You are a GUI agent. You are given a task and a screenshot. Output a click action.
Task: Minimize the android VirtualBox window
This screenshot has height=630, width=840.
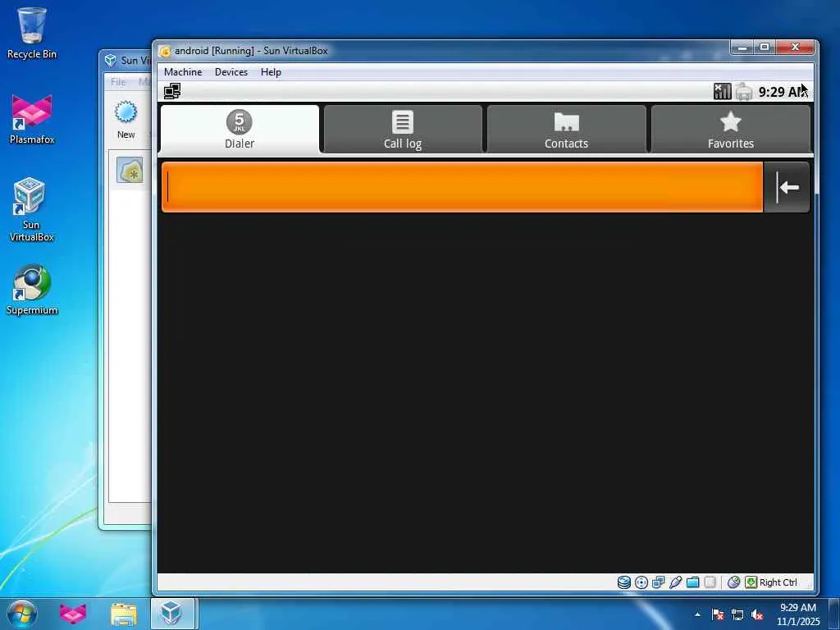click(742, 47)
